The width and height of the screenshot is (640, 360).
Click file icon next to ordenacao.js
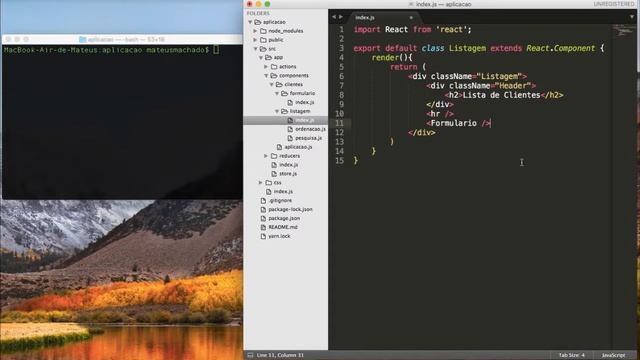(290, 129)
